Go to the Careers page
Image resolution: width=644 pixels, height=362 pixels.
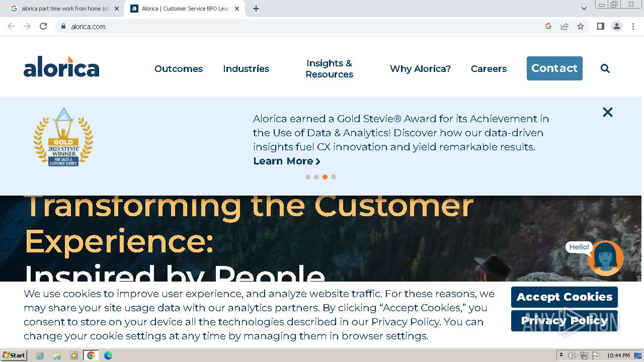489,69
